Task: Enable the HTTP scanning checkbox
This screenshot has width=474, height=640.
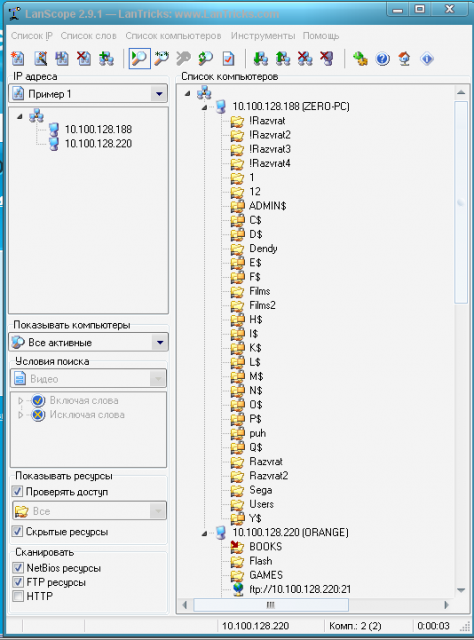Action: pos(18,596)
